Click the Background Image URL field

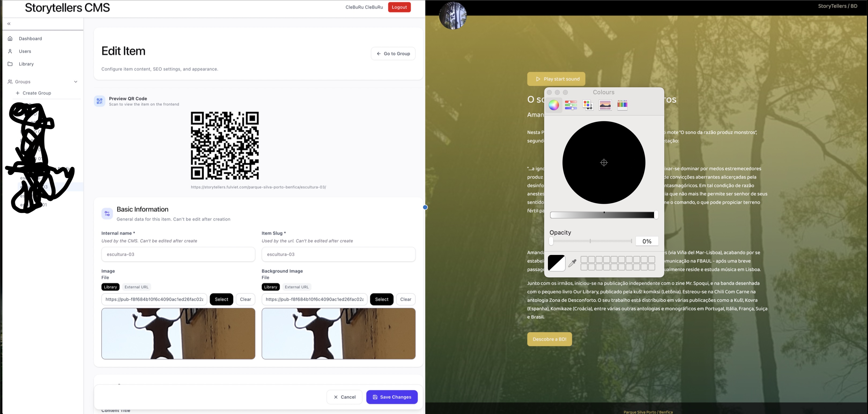[x=314, y=299]
